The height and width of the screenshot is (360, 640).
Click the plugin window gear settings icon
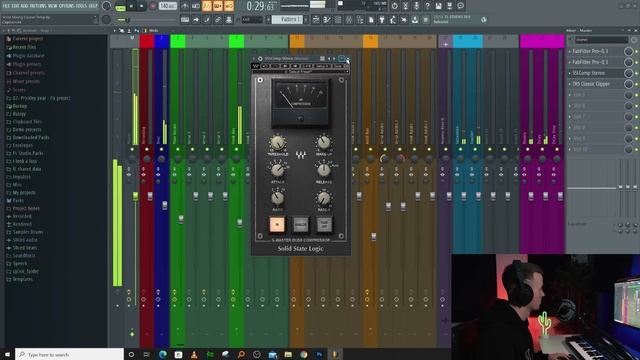tap(260, 59)
